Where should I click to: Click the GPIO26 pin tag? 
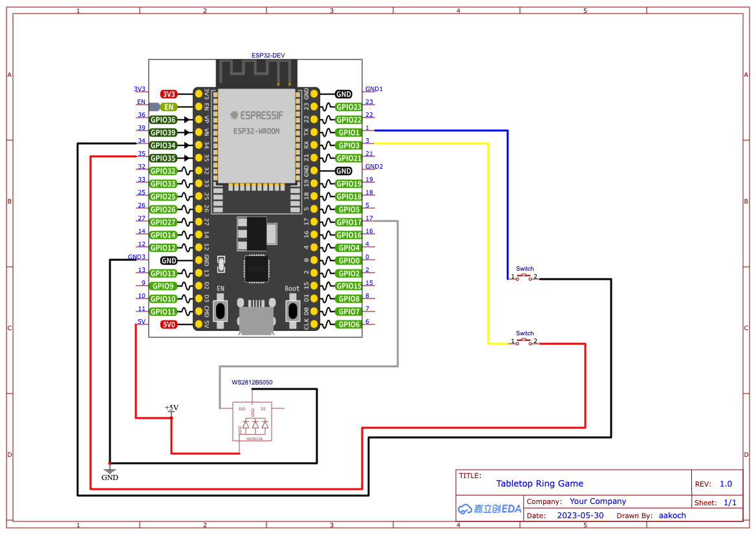[x=163, y=209]
